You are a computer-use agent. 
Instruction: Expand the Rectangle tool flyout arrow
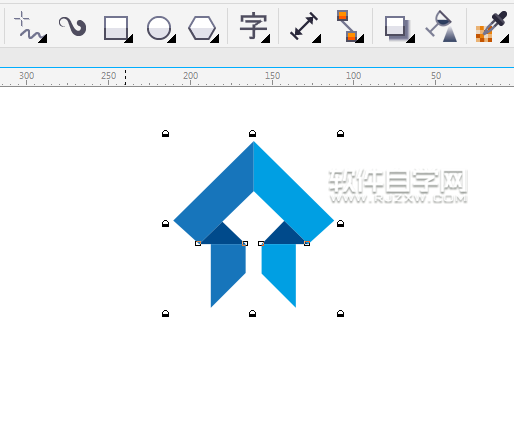pos(129,39)
